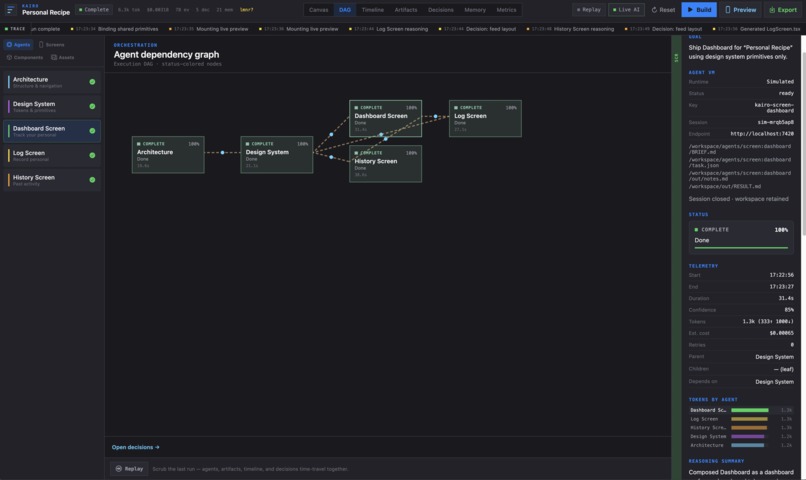Switch to the Decisions tab
Screen dimensions: 806x480
pyautogui.click(x=441, y=10)
